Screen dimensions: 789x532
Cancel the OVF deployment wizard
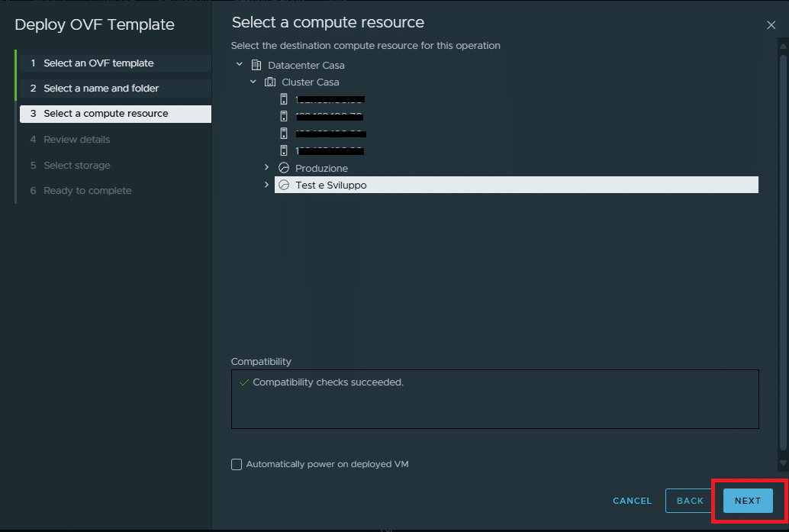(632, 501)
